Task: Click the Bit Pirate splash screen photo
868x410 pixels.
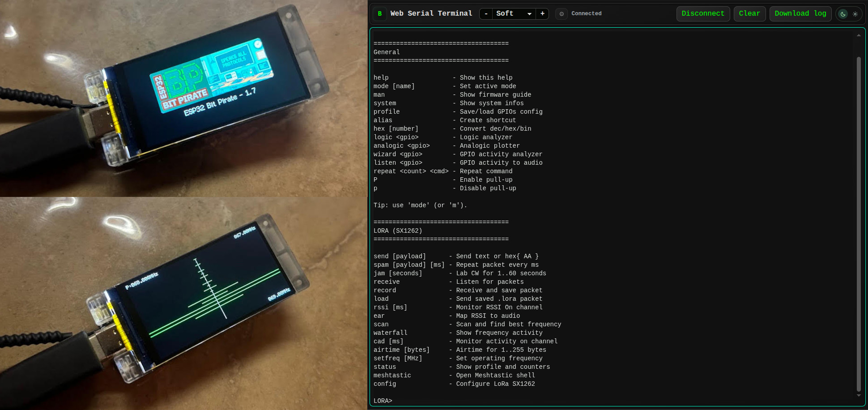Action: tap(183, 98)
